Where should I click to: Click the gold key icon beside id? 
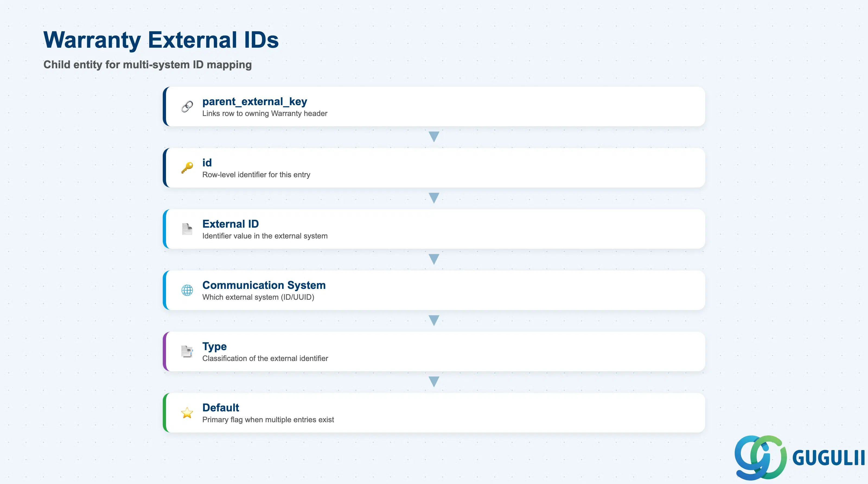[x=187, y=168]
